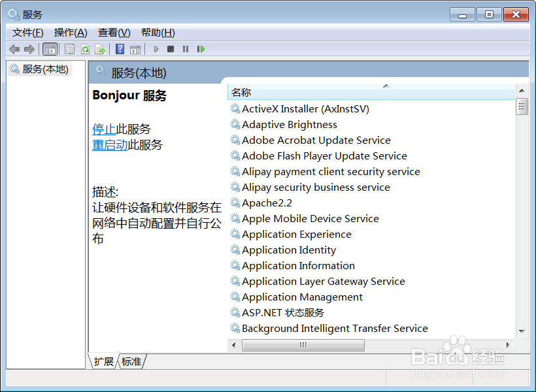Image resolution: width=536 pixels, height=392 pixels.
Task: Open the 文件(F) menu
Action: coord(28,33)
